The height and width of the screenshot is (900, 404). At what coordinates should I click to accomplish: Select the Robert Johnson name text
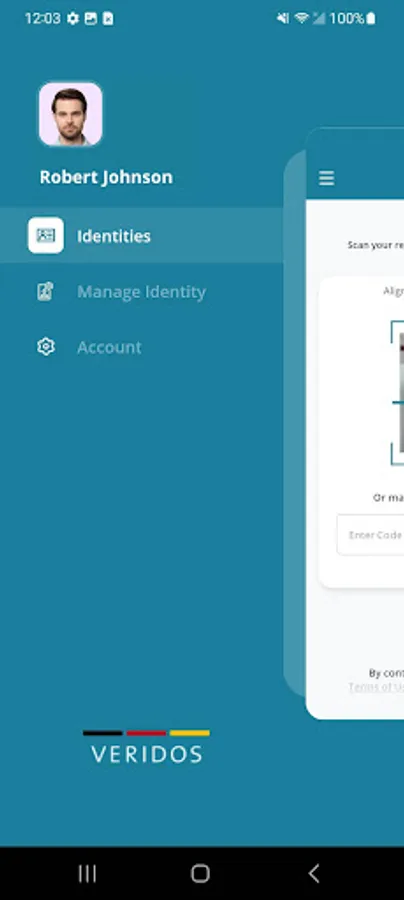(x=106, y=177)
